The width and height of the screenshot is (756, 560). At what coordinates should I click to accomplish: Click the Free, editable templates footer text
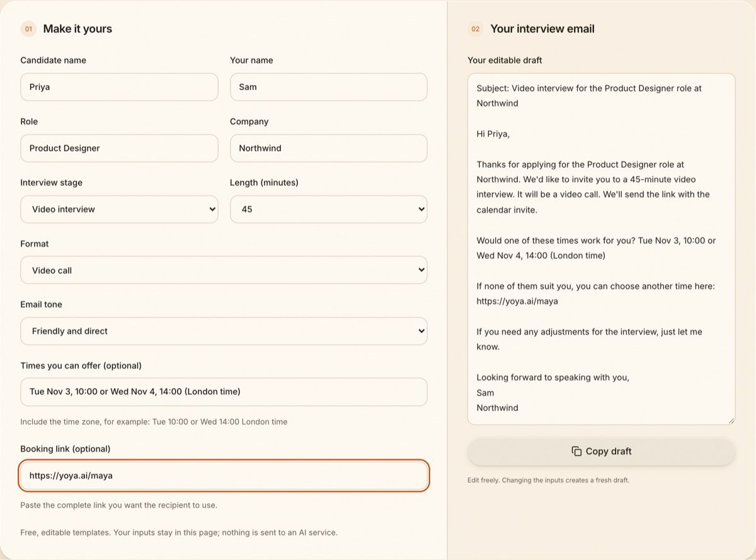pyautogui.click(x=179, y=532)
